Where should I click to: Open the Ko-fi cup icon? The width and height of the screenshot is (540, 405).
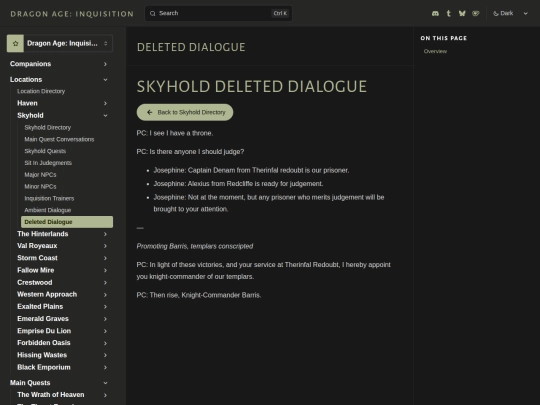pos(476,13)
